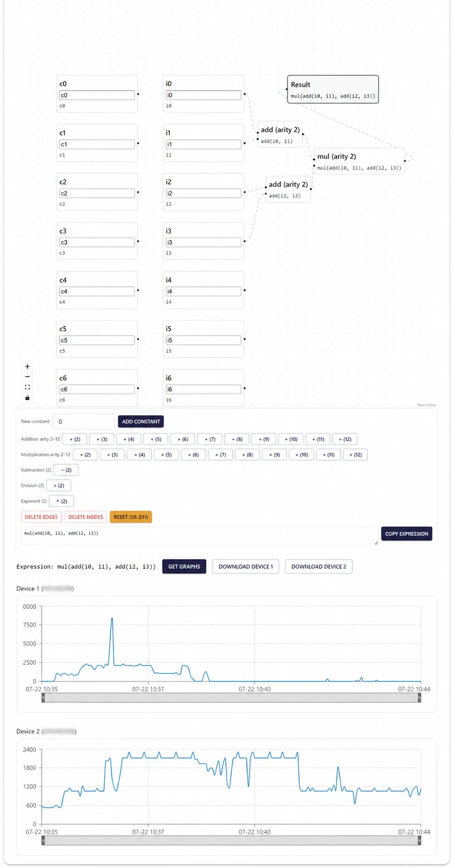The width and height of the screenshot is (455, 868).
Task: Fit view using the canvas fit icon
Action: coord(28,387)
